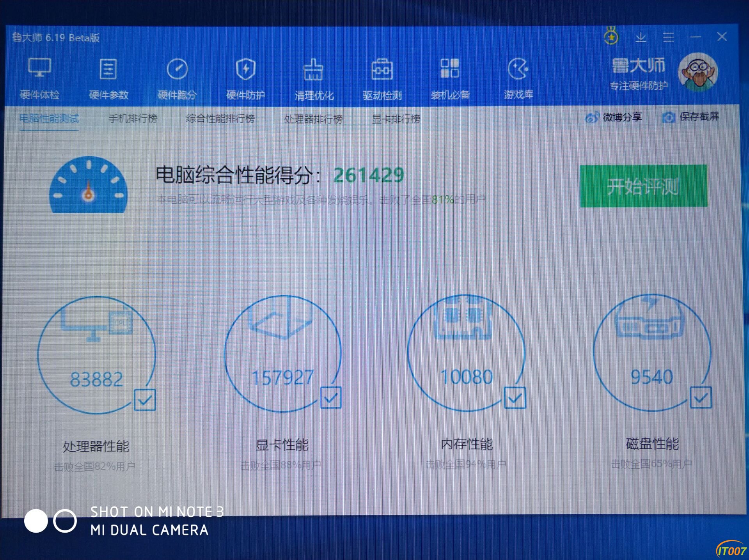Open 硬件跑分 benchmark icon
The image size is (749, 560).
(x=177, y=69)
